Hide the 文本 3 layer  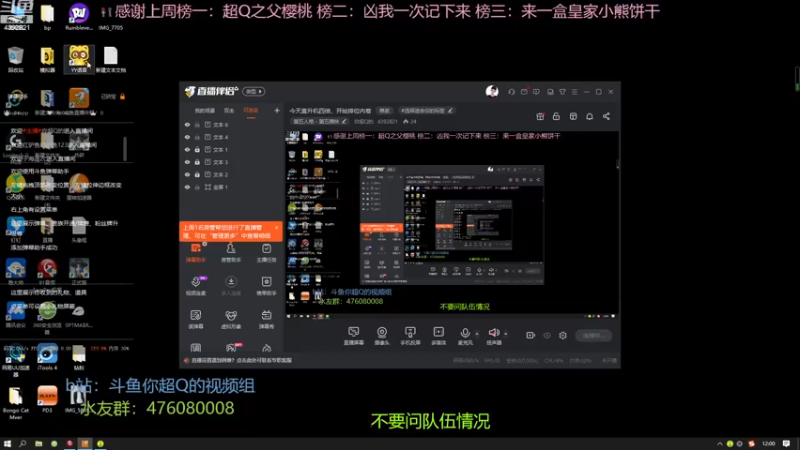(x=187, y=162)
